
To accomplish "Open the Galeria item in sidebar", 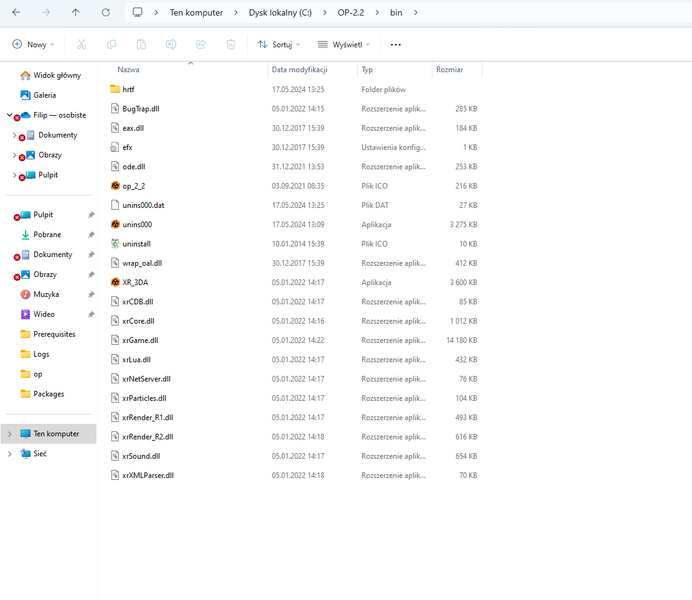I will (44, 95).
